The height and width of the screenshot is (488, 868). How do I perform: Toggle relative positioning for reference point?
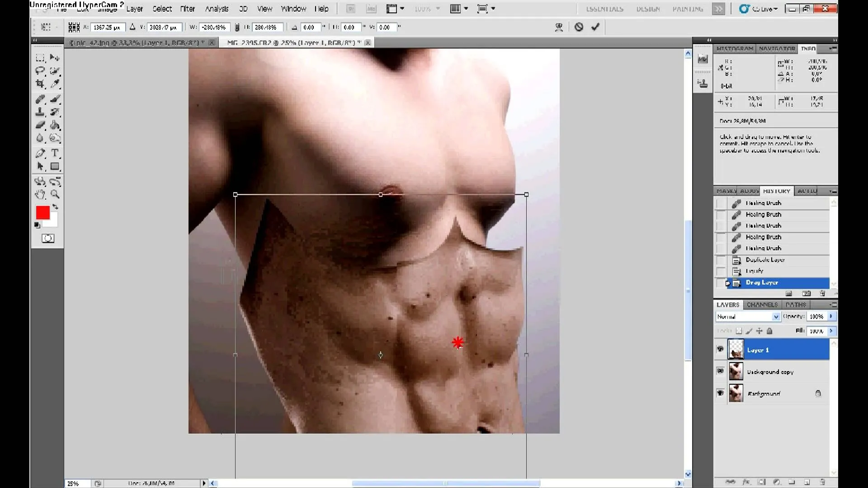(132, 27)
